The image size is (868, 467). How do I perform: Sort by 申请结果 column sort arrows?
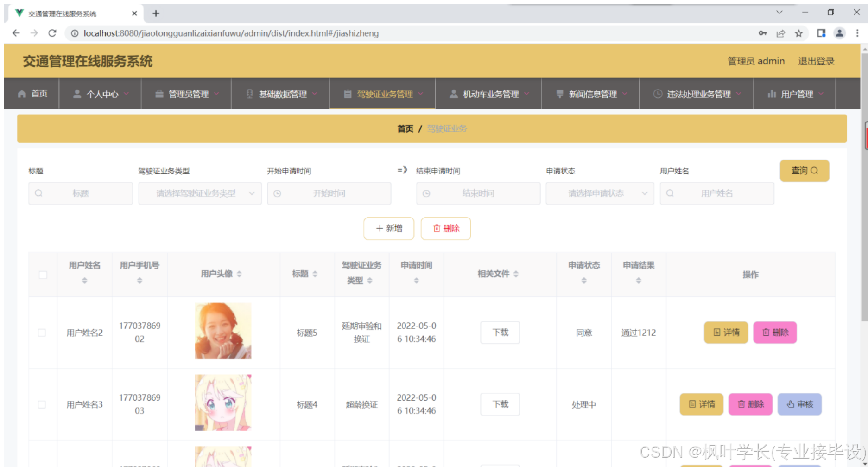[x=639, y=281]
